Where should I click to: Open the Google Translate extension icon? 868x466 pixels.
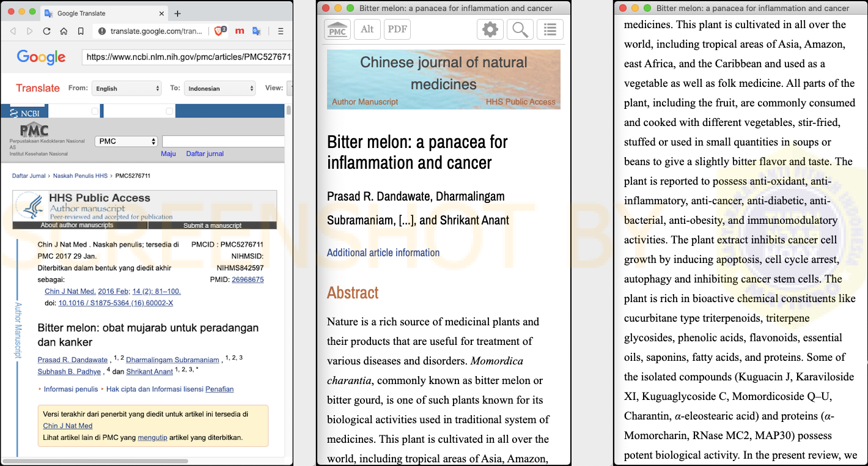[257, 31]
